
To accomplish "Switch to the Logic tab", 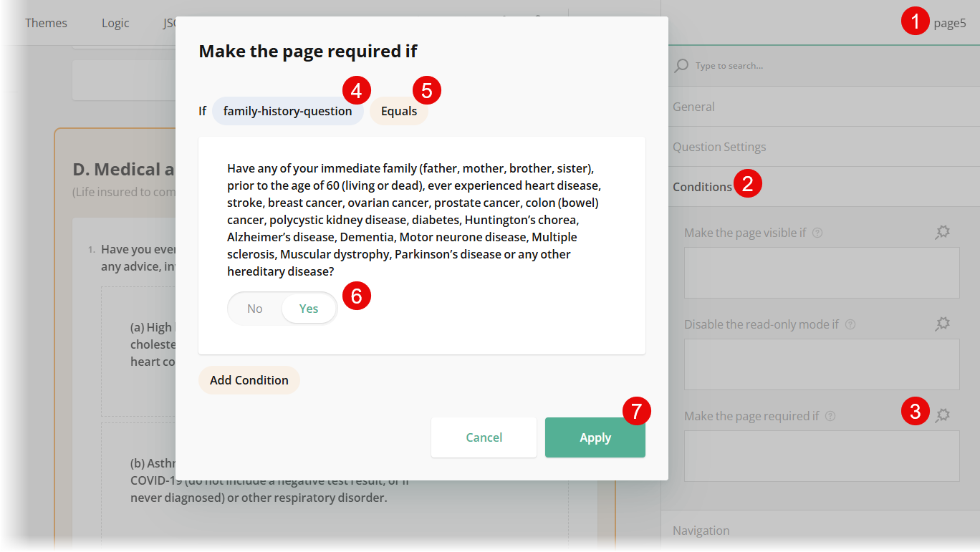I will [x=115, y=22].
